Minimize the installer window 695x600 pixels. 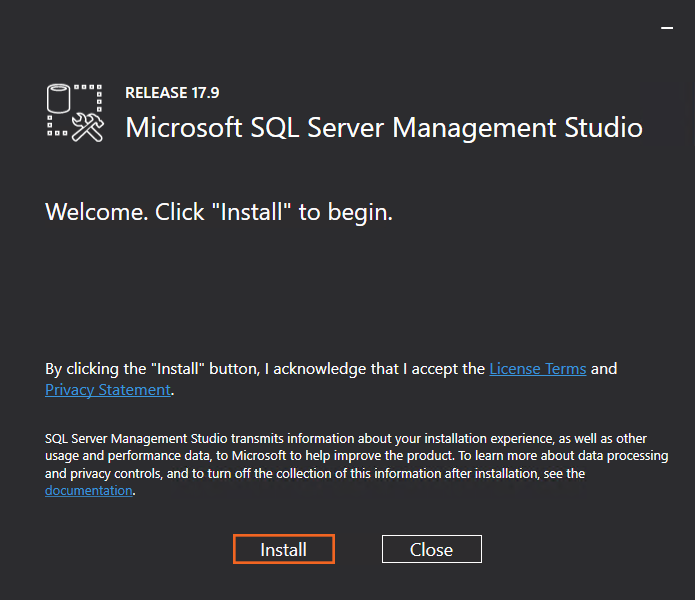point(667,28)
